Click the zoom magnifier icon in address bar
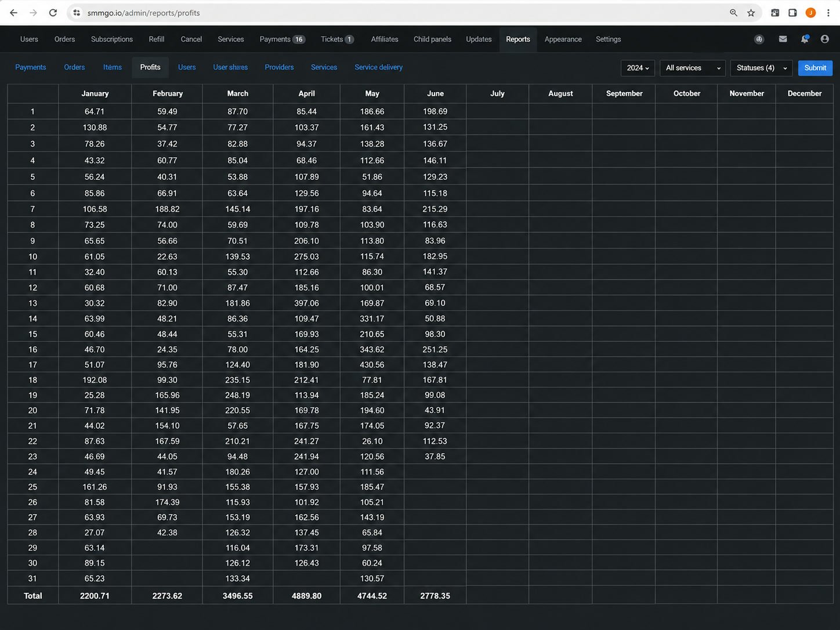This screenshot has height=630, width=840. pyautogui.click(x=733, y=13)
